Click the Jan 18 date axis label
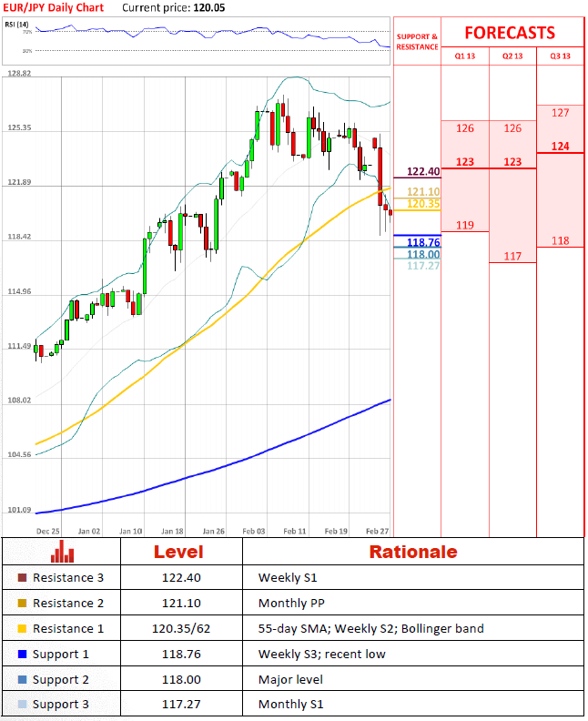 tap(172, 531)
